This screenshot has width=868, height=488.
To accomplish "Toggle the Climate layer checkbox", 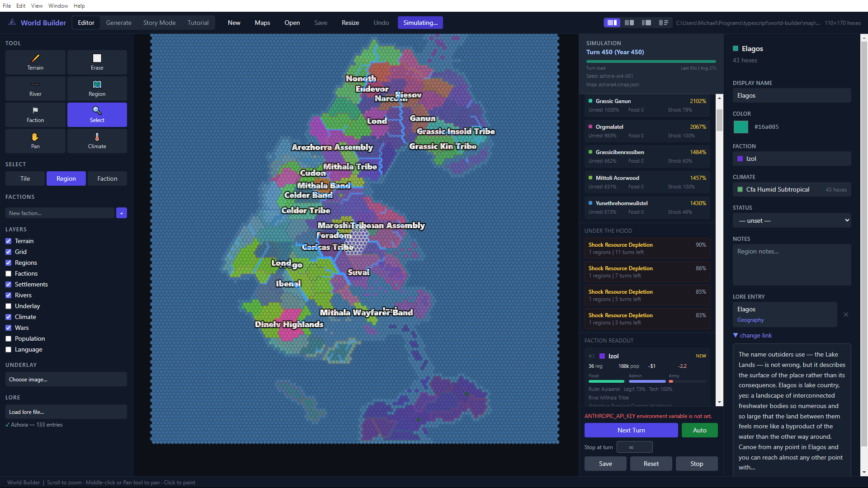I will coord(8,317).
